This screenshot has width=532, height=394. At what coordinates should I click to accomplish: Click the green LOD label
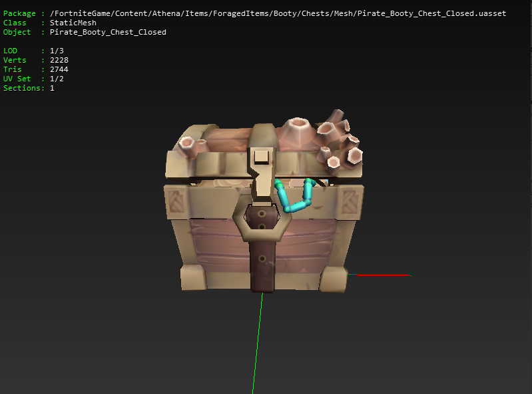(10, 51)
